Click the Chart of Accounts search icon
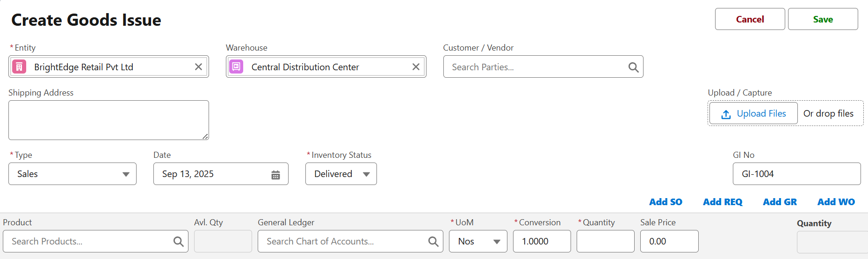This screenshot has height=259, width=868. pyautogui.click(x=433, y=242)
